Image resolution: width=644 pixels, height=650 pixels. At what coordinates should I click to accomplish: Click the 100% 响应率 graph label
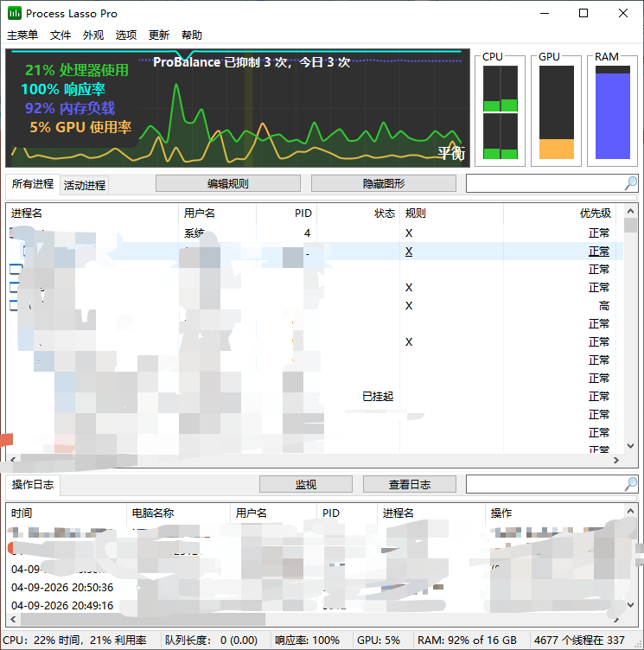pyautogui.click(x=63, y=89)
